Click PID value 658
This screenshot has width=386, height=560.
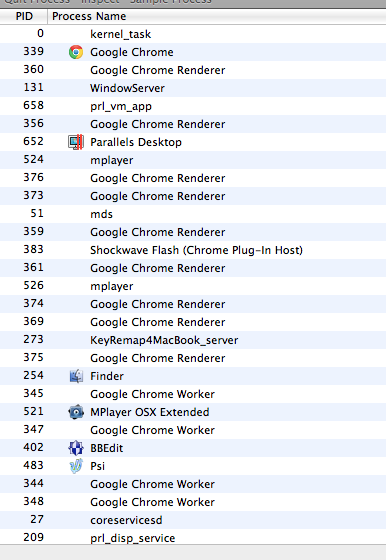(x=34, y=105)
